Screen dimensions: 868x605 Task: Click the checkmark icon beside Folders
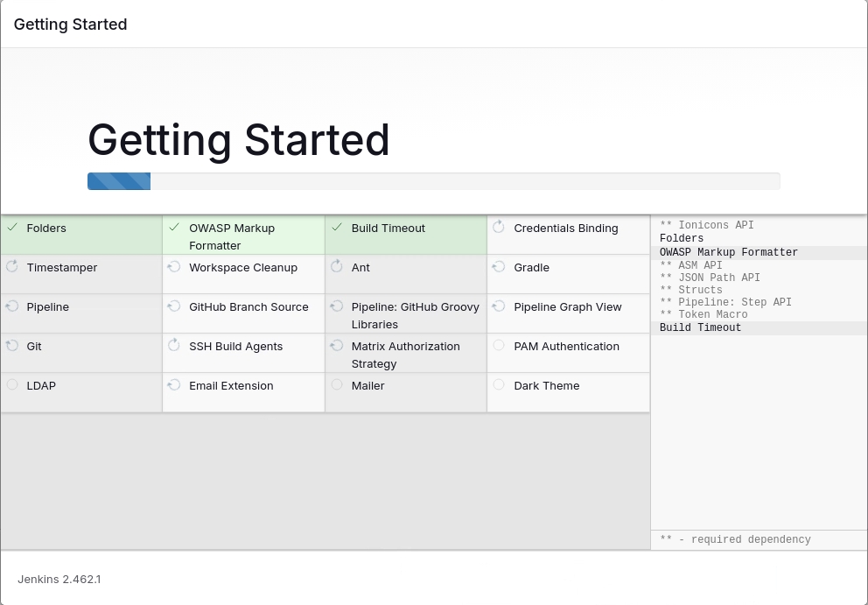point(12,228)
